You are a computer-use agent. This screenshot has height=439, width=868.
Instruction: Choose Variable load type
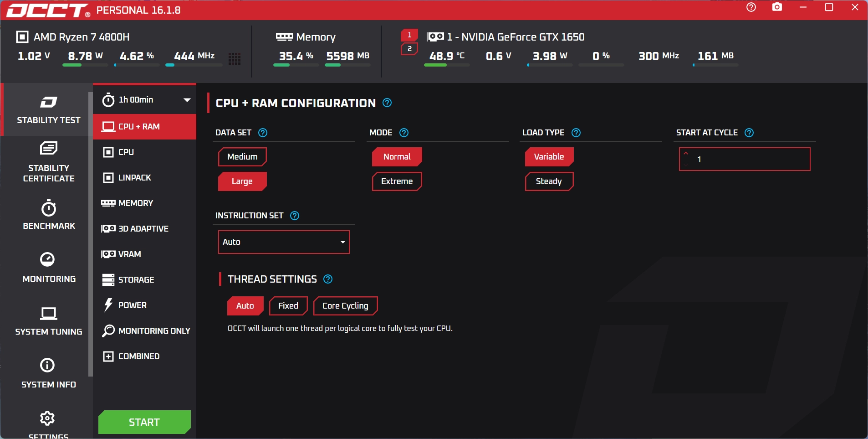(x=549, y=157)
